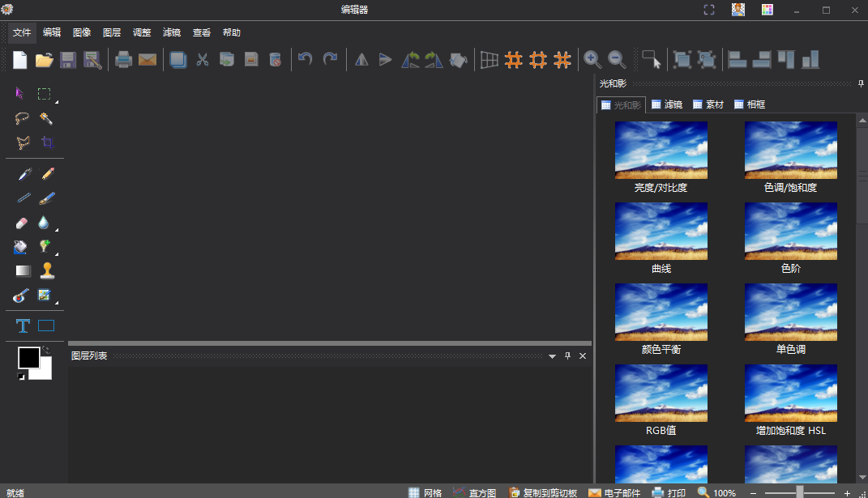
Task: Select the Magic Wand tool
Action: click(47, 118)
